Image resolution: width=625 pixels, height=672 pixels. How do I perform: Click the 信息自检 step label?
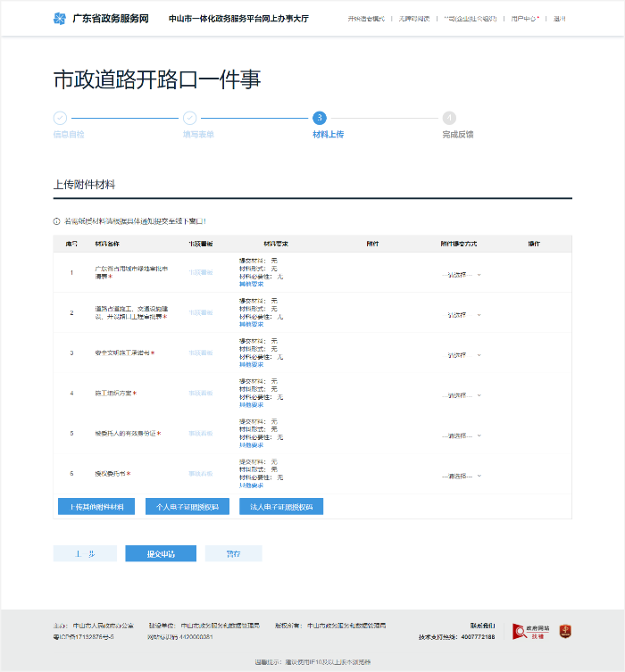tap(69, 135)
